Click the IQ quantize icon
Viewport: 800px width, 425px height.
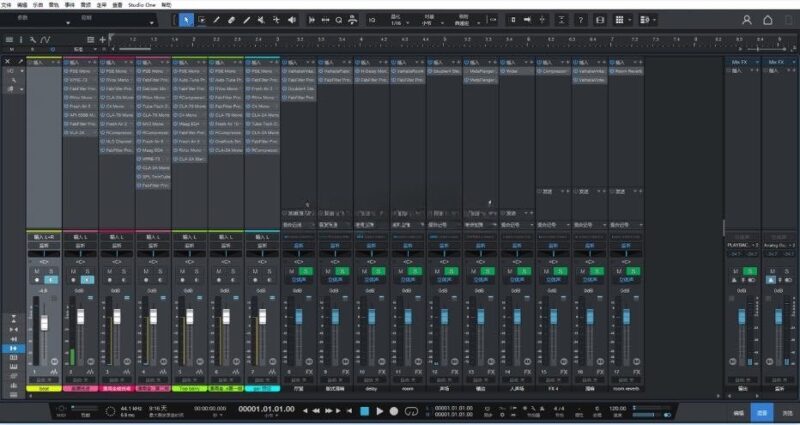372,20
